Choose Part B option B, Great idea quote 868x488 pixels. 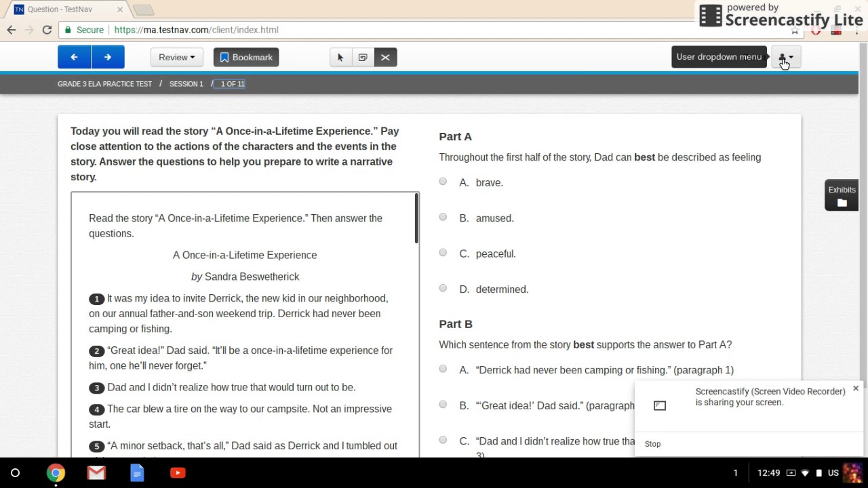(x=443, y=405)
